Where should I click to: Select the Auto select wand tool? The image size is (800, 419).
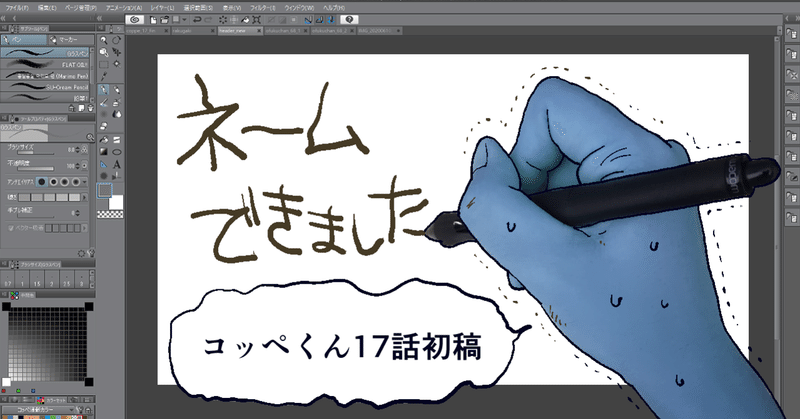[x=117, y=65]
